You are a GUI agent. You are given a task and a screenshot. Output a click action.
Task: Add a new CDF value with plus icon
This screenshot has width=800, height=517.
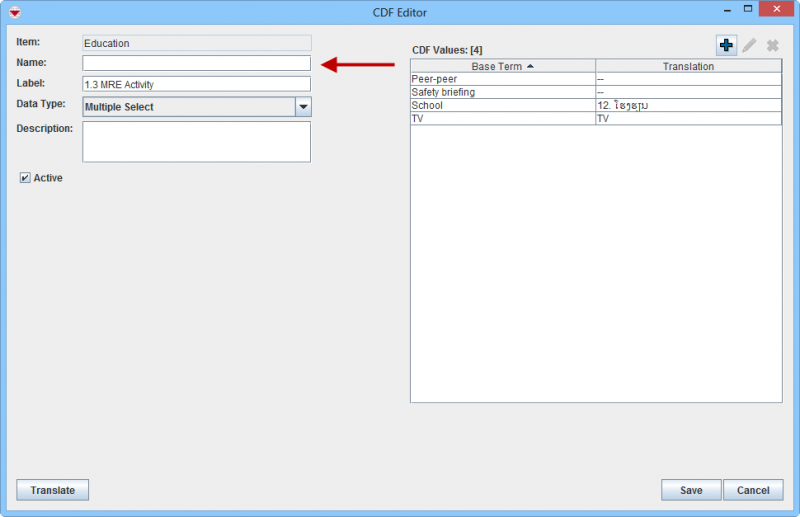coord(726,46)
